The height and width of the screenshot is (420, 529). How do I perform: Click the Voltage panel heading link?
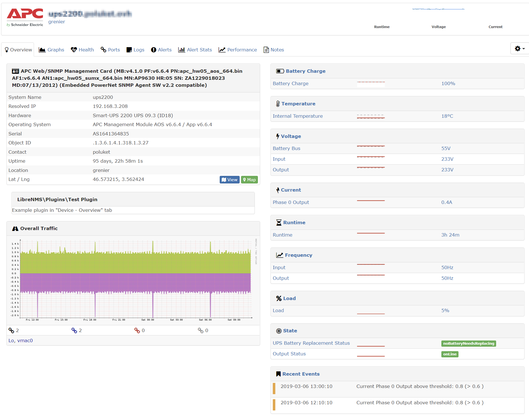point(291,136)
